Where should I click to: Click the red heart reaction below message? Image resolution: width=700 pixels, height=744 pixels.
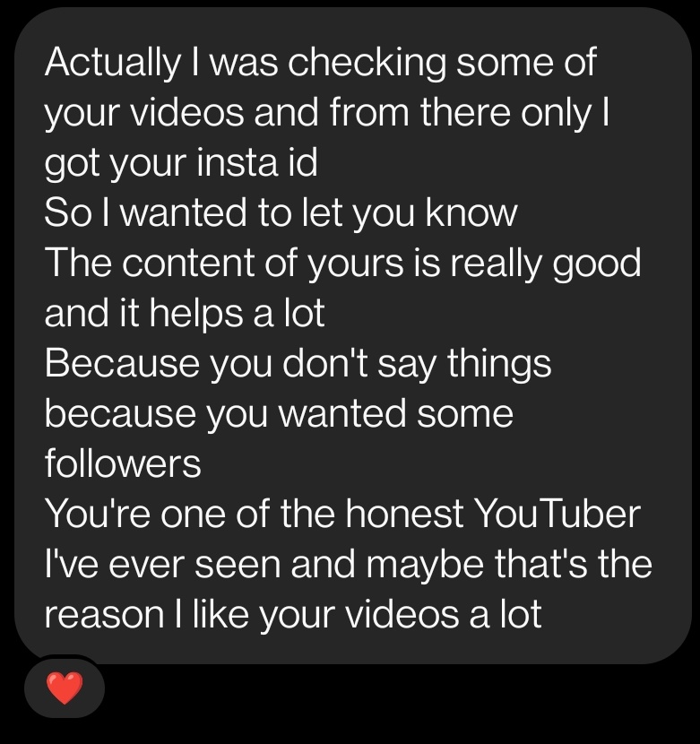64,689
